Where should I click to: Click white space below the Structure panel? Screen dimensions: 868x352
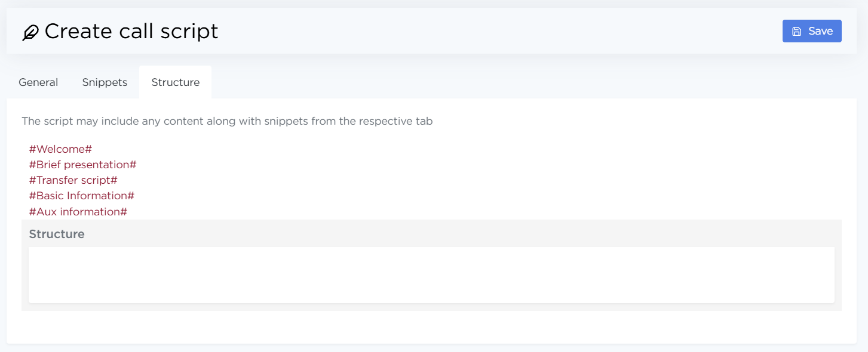pos(431,327)
